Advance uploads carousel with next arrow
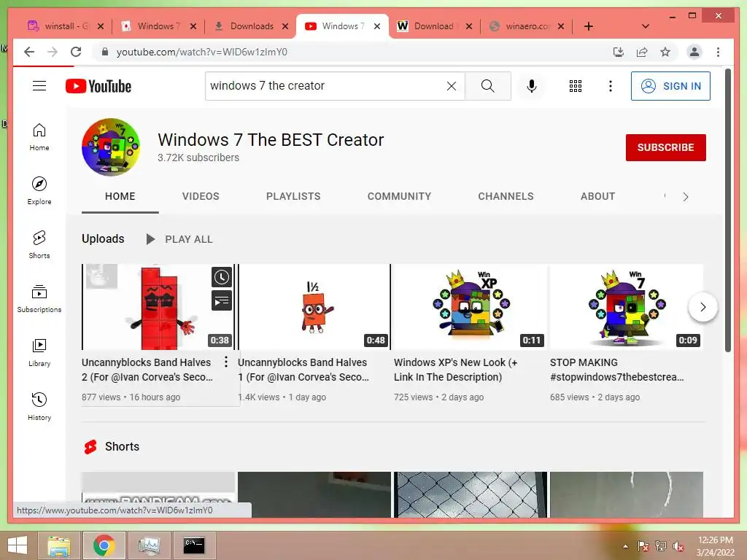Viewport: 747px width, 560px height. (x=703, y=307)
